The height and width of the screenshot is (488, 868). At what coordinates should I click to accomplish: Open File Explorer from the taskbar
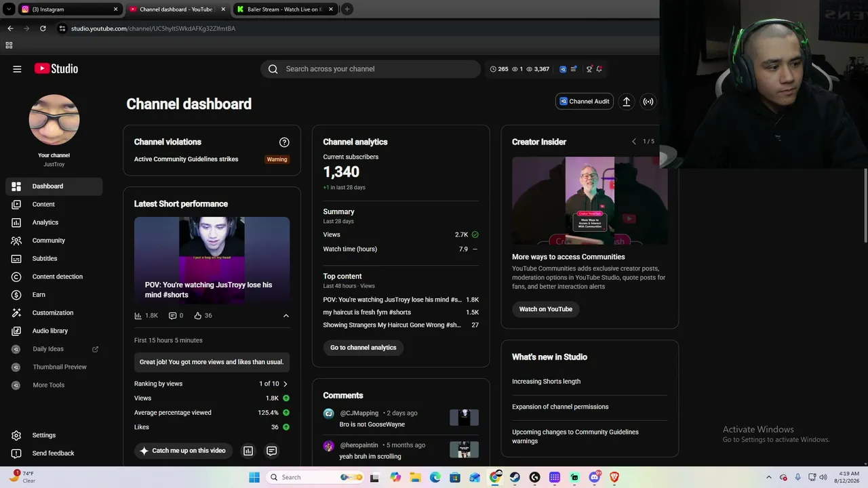pyautogui.click(x=415, y=477)
